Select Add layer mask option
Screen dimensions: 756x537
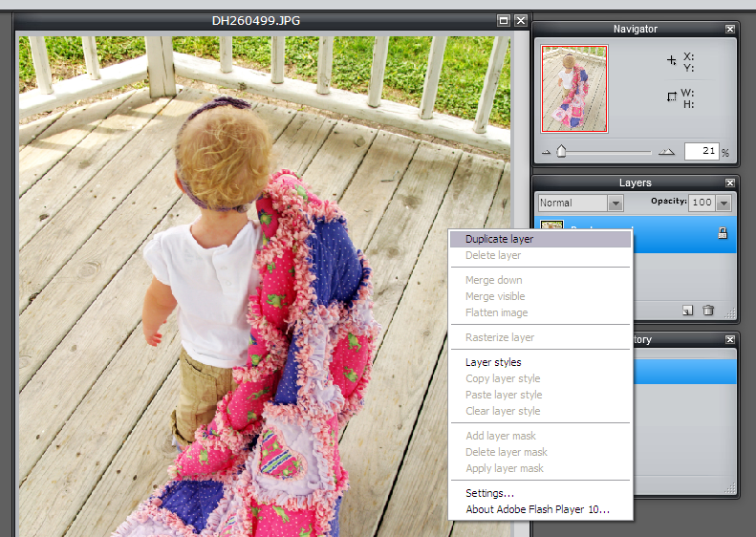[540, 436]
